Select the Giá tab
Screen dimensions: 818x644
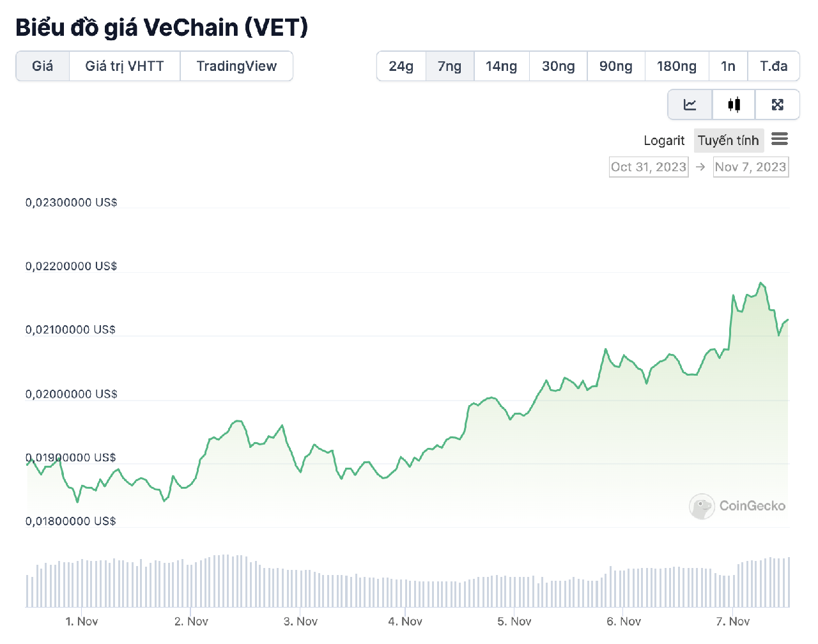pyautogui.click(x=43, y=66)
